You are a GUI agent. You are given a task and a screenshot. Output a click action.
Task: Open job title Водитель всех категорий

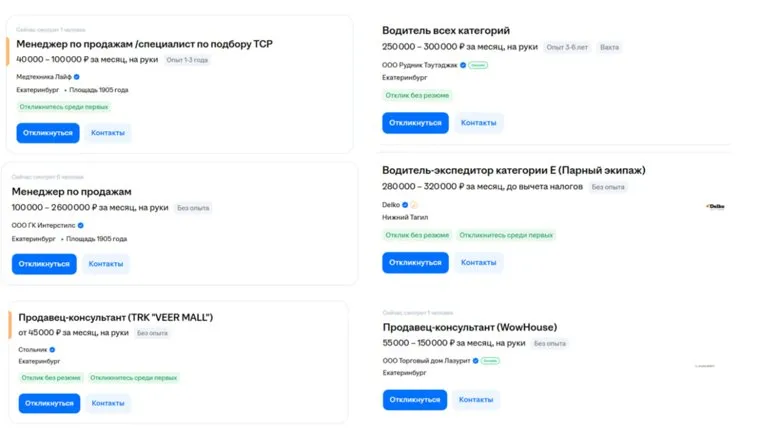pos(445,31)
